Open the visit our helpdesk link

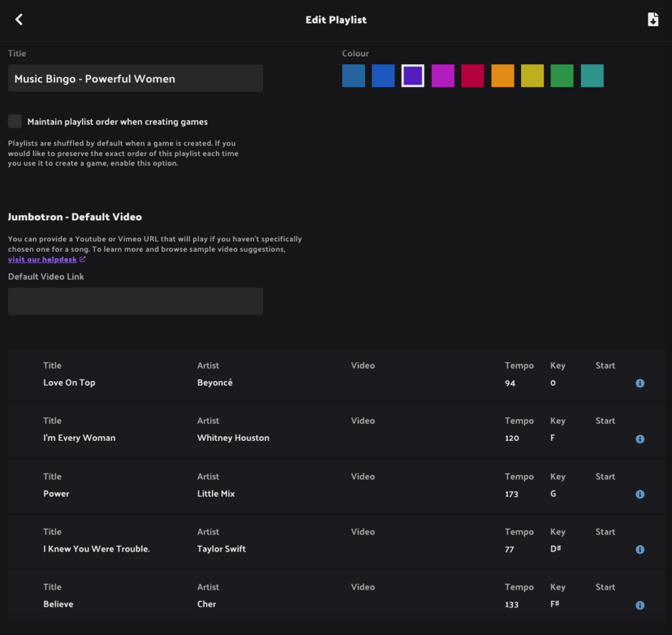42,259
